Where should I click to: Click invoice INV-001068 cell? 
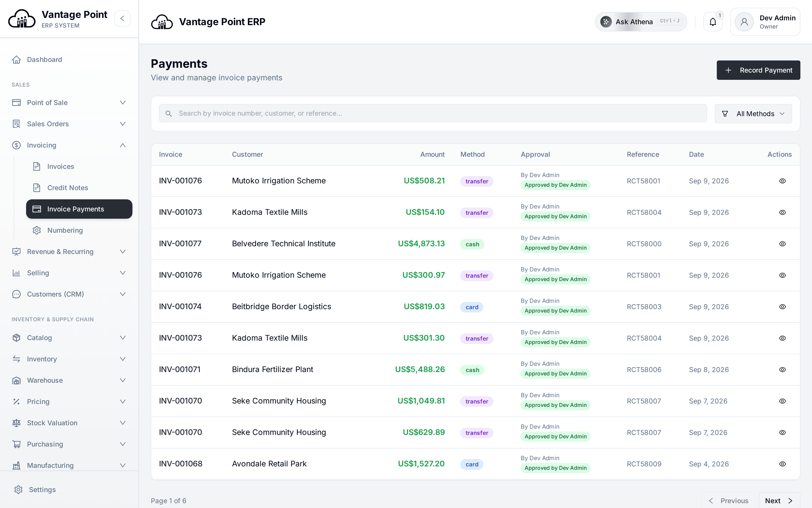(x=181, y=464)
